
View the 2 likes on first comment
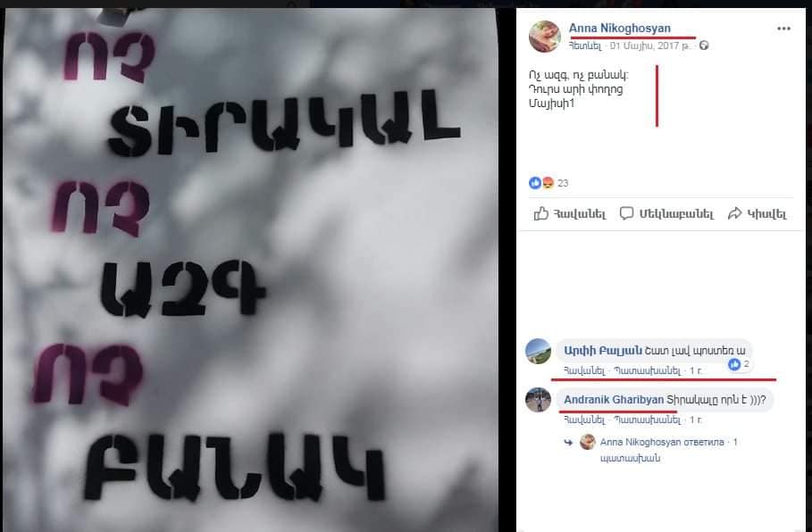(739, 364)
